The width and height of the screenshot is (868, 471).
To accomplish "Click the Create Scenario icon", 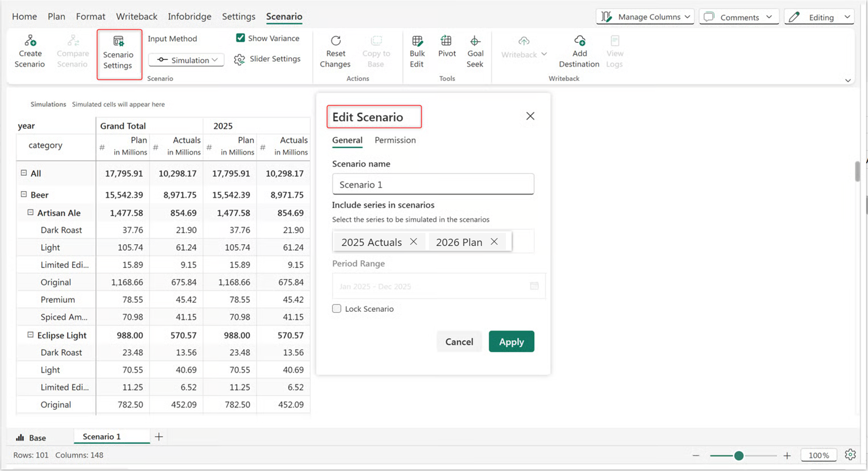I will pyautogui.click(x=30, y=41).
